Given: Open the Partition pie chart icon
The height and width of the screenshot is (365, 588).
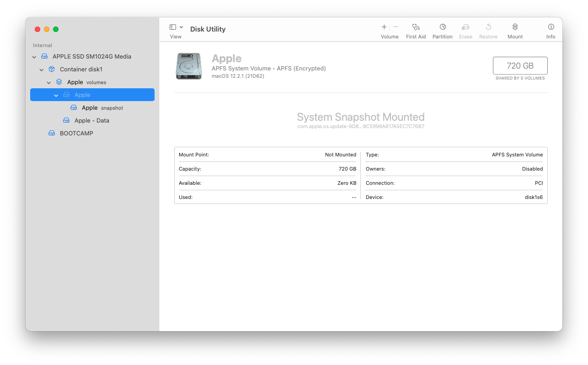Looking at the screenshot, I should coord(443,27).
